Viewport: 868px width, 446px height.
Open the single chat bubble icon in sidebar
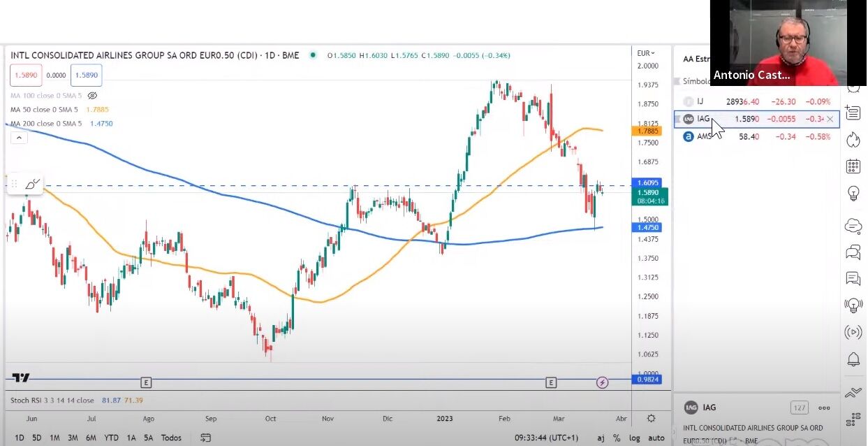(x=853, y=278)
